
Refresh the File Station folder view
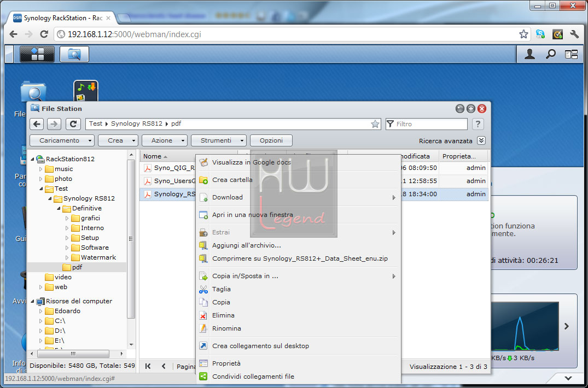(73, 124)
